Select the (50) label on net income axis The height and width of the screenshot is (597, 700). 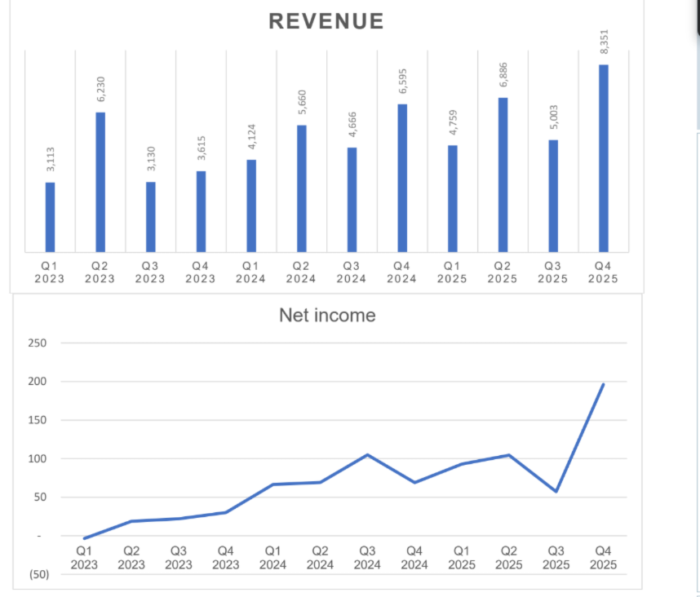38,575
